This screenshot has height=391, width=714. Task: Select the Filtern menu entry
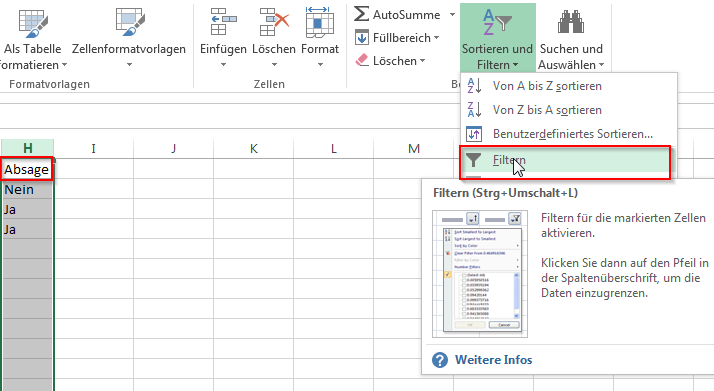[x=565, y=161]
